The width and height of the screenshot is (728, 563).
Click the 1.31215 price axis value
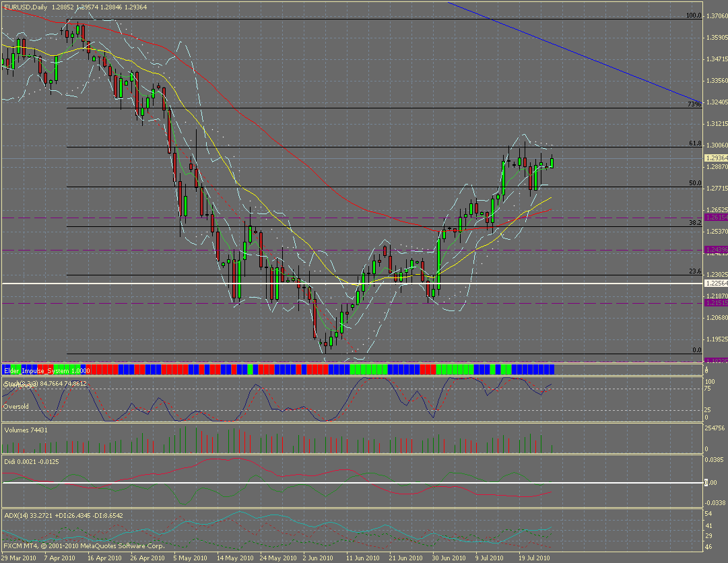[717, 123]
